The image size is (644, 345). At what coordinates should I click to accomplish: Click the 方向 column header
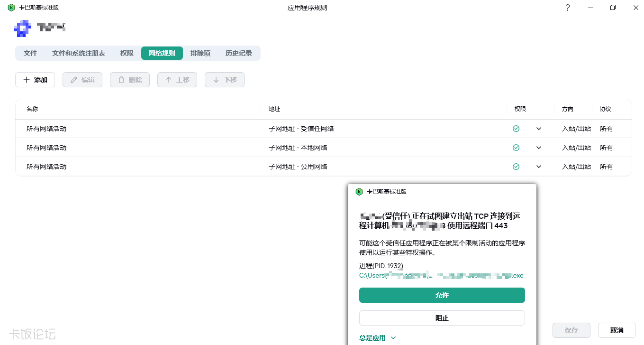[x=568, y=109]
